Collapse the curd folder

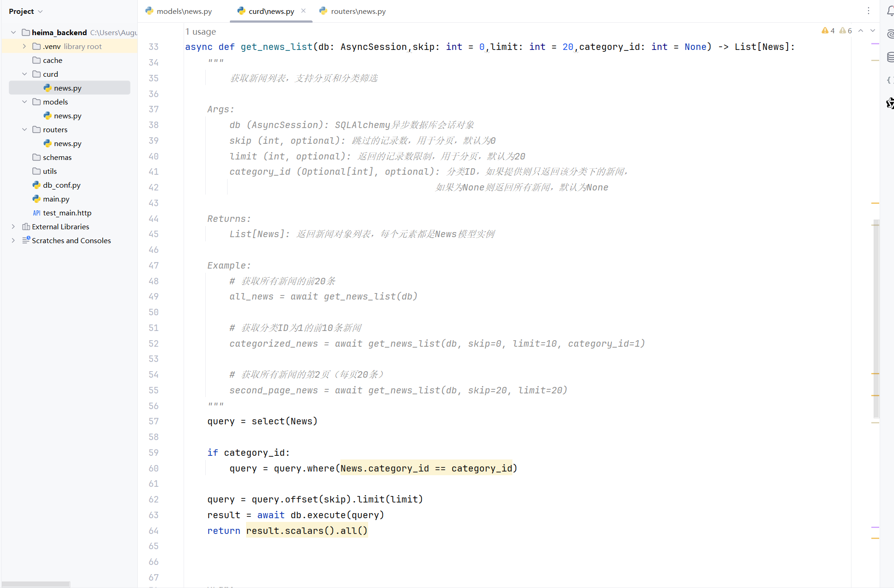point(25,74)
